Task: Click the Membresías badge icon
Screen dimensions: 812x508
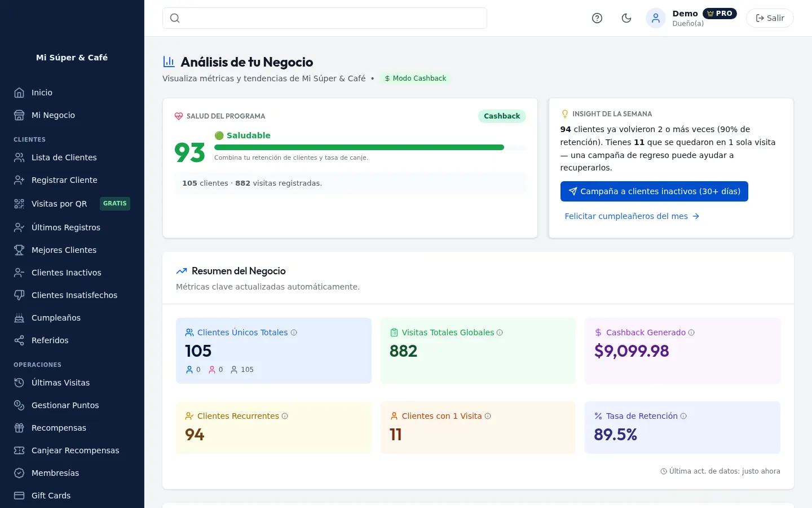Action: coord(19,473)
